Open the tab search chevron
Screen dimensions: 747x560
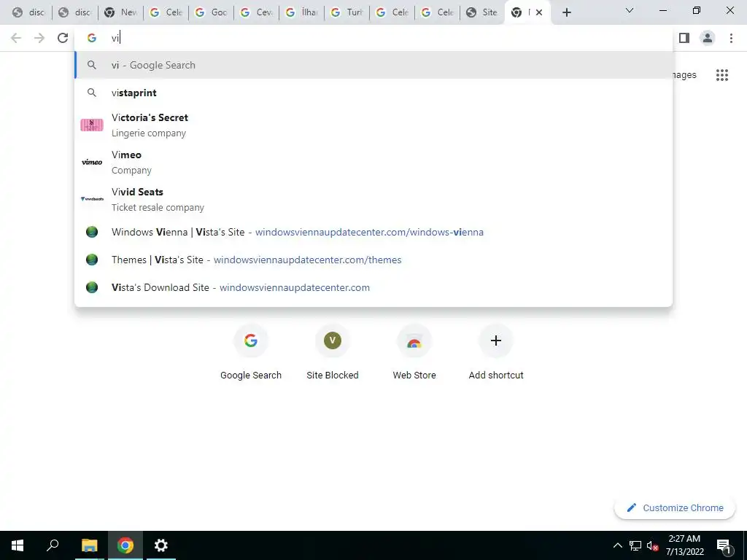click(x=630, y=10)
